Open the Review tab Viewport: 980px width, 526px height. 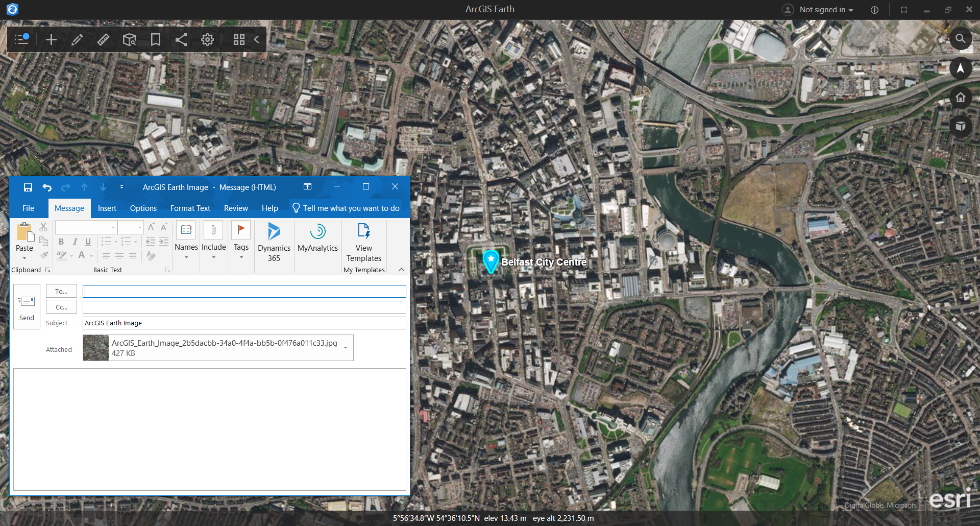point(236,208)
